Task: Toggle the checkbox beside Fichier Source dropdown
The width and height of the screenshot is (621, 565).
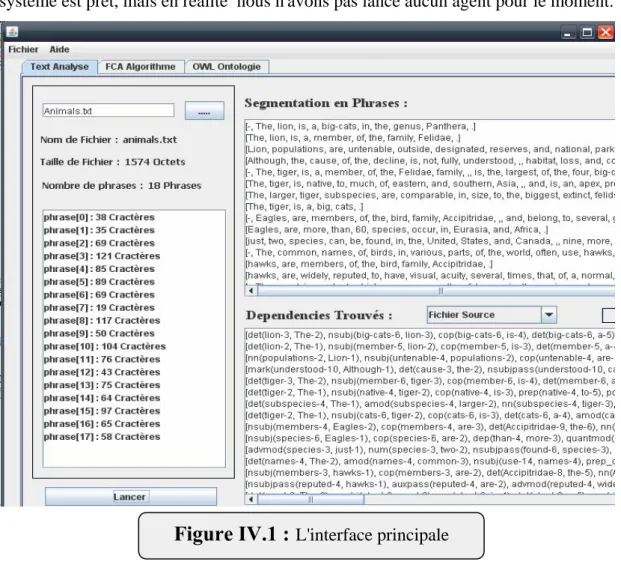Action: [x=608, y=315]
